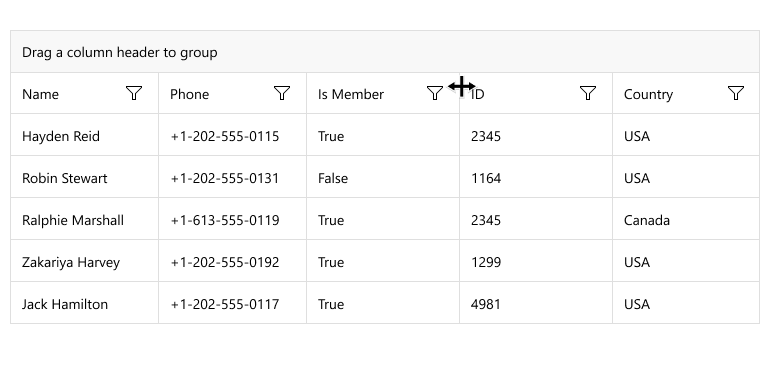This screenshot has width=770, height=384.
Task: Click phone number +1-613-555-0119
Action: coord(225,220)
